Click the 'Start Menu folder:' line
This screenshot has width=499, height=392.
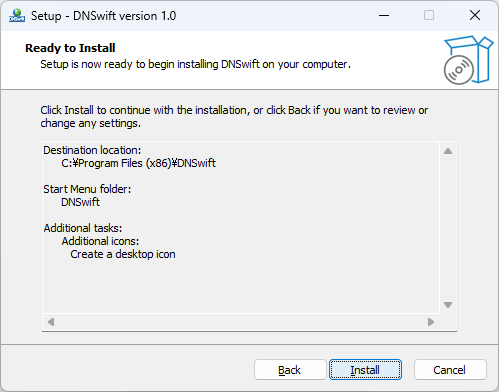(87, 189)
